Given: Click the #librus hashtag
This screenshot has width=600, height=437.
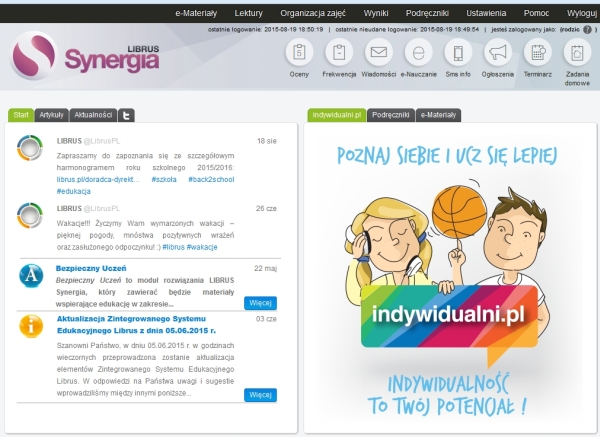Looking at the screenshot, I should pos(173,247).
